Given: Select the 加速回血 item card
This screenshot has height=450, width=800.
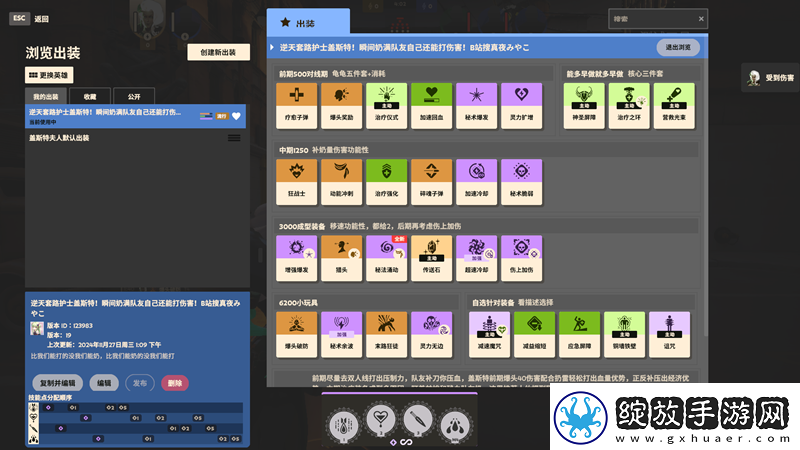Looking at the screenshot, I should 431,105.
